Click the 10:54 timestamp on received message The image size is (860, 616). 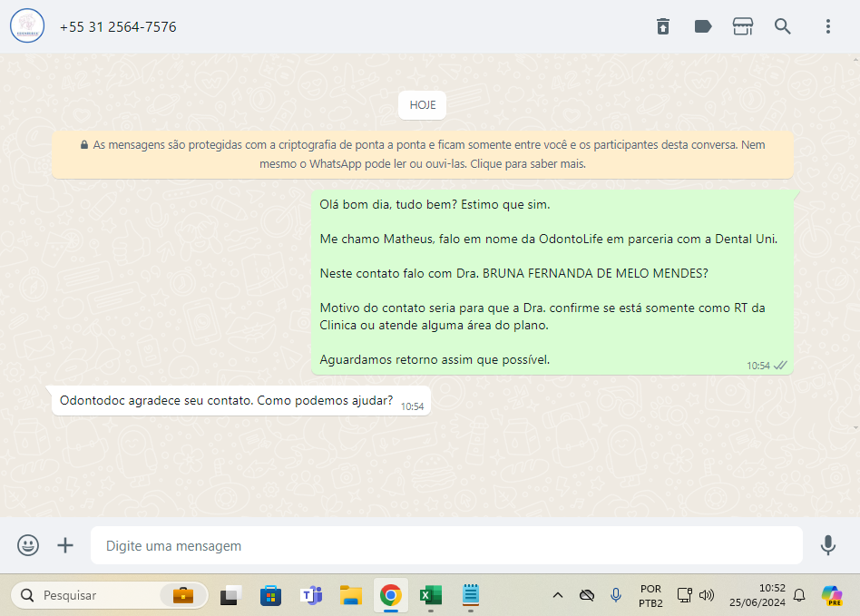tap(412, 406)
